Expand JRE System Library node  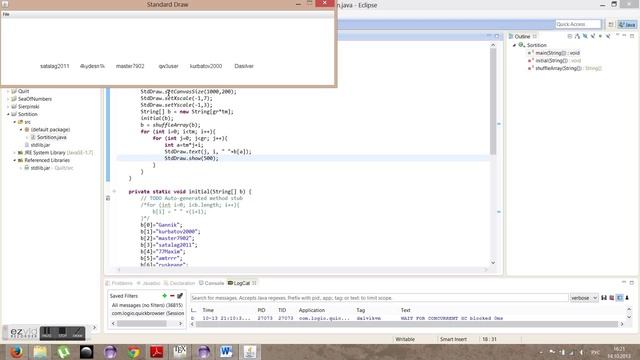(x=14, y=153)
